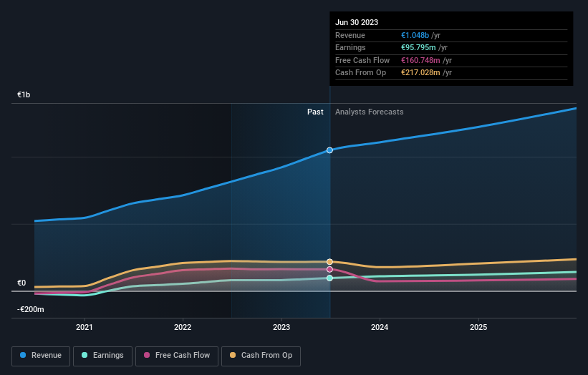The image size is (588, 375).
Task: Click the Jun 30 2023 tooltip date
Action: pyautogui.click(x=357, y=22)
